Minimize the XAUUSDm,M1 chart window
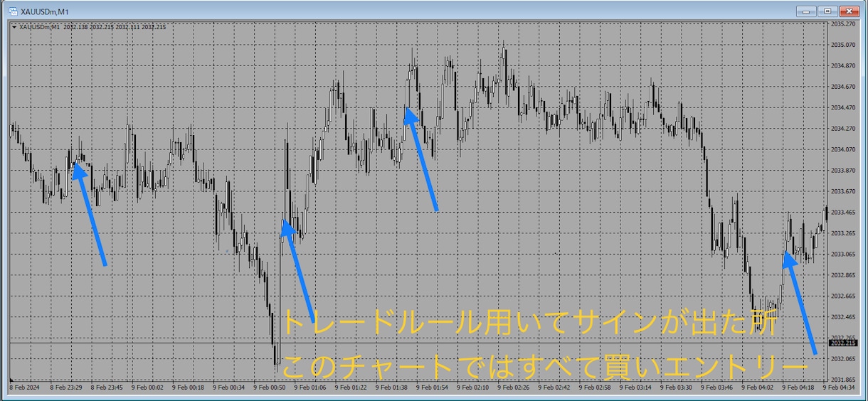868x401 pixels. click(x=806, y=11)
